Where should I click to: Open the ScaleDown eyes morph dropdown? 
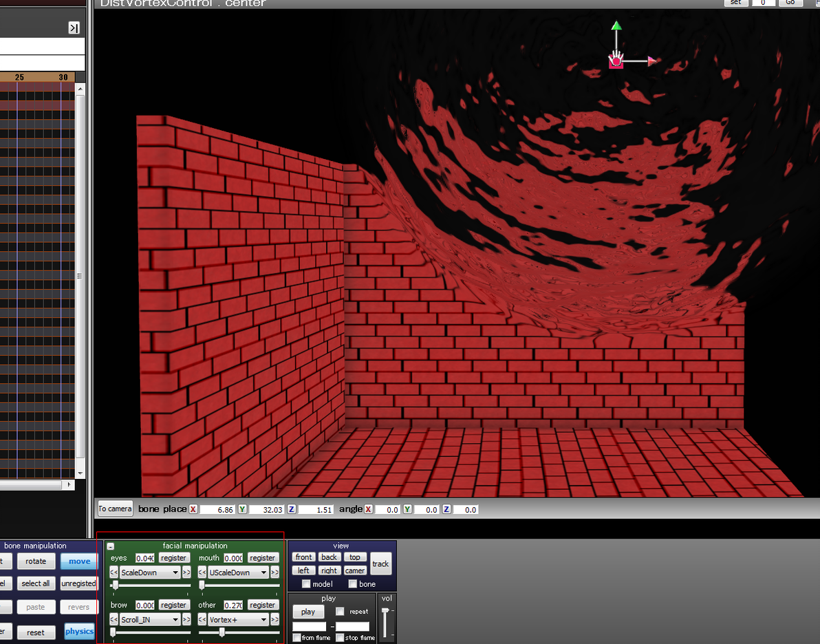click(149, 572)
